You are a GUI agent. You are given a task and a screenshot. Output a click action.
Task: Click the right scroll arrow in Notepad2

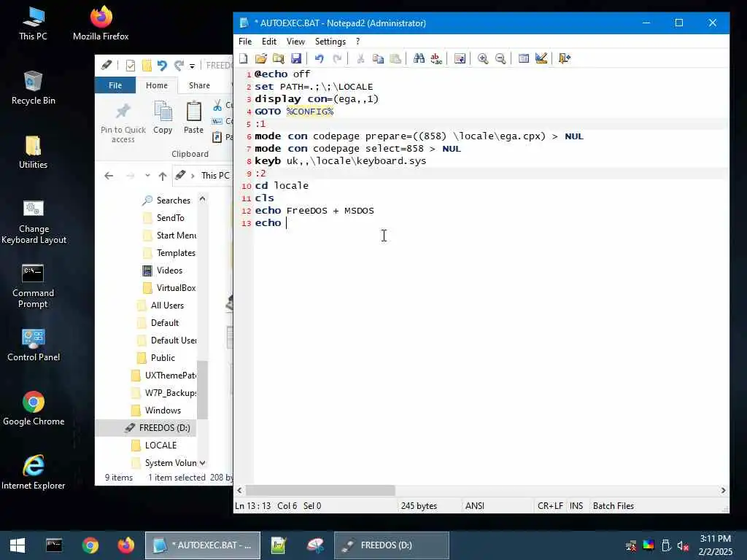723,491
